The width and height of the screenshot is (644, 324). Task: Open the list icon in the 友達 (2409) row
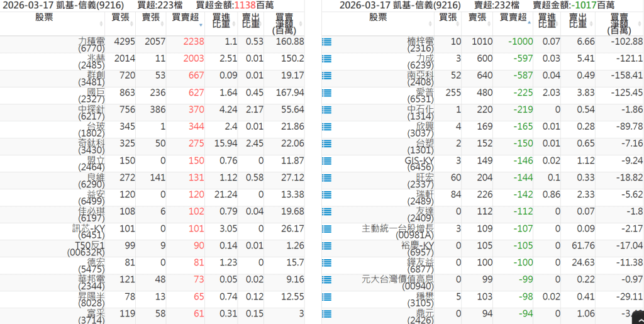[x=326, y=212]
